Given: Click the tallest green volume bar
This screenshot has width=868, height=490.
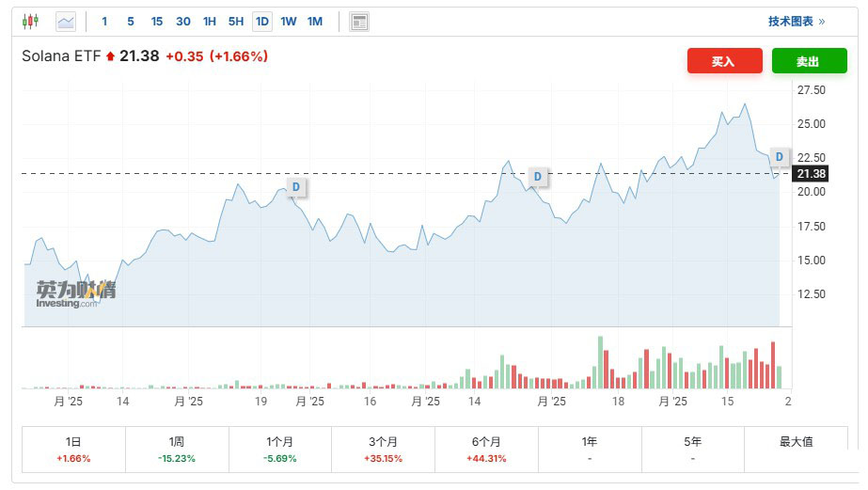Looking at the screenshot, I should (x=600, y=362).
